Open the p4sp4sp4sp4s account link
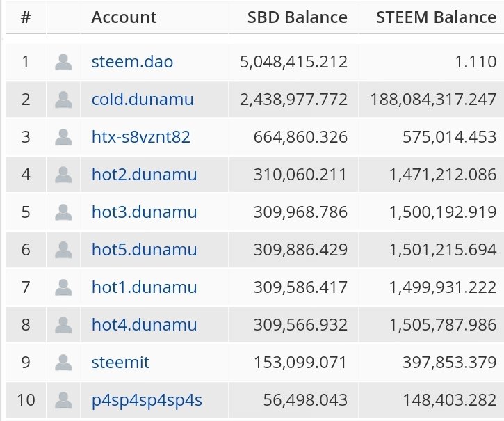Screen dimensions: 504x421 (147, 400)
